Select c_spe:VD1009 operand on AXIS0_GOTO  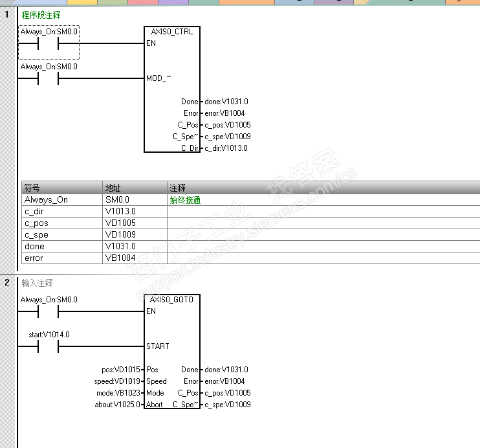point(228,405)
